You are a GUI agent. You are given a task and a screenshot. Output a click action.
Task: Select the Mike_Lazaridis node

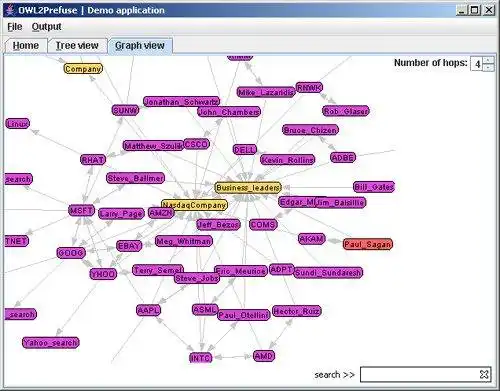click(266, 92)
